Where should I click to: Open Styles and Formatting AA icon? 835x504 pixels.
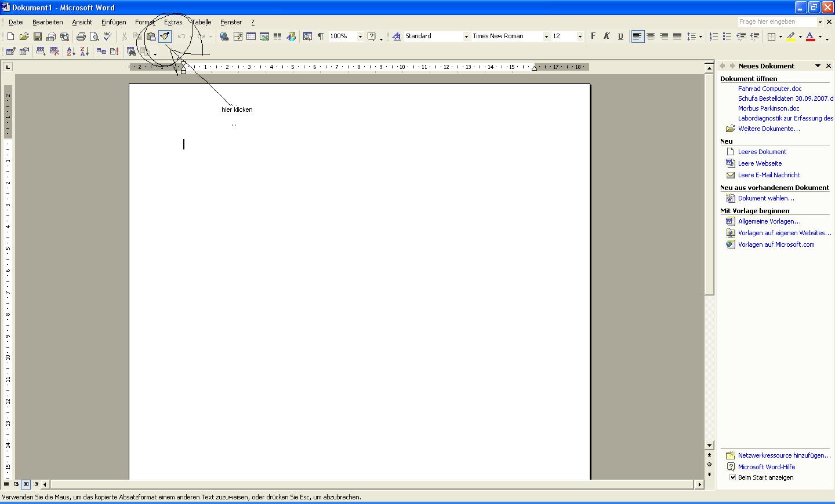pos(397,36)
